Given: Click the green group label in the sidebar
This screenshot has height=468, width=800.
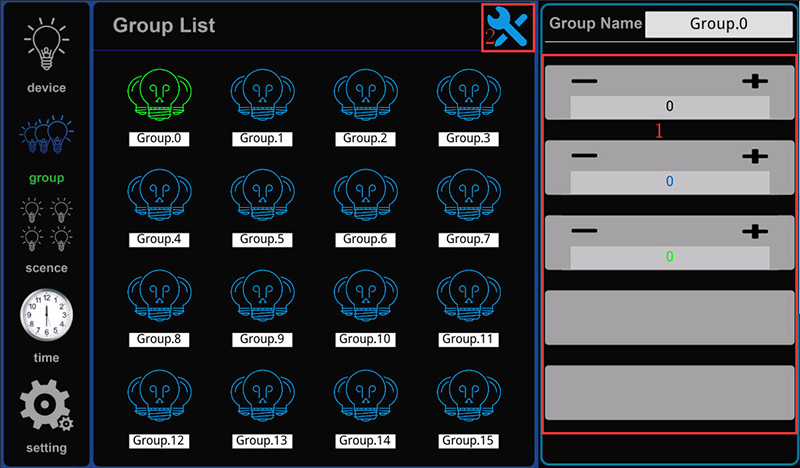Looking at the screenshot, I should point(46,178).
